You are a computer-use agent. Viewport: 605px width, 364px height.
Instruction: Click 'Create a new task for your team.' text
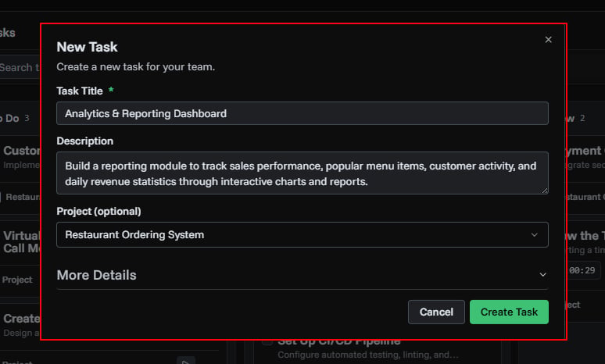135,66
